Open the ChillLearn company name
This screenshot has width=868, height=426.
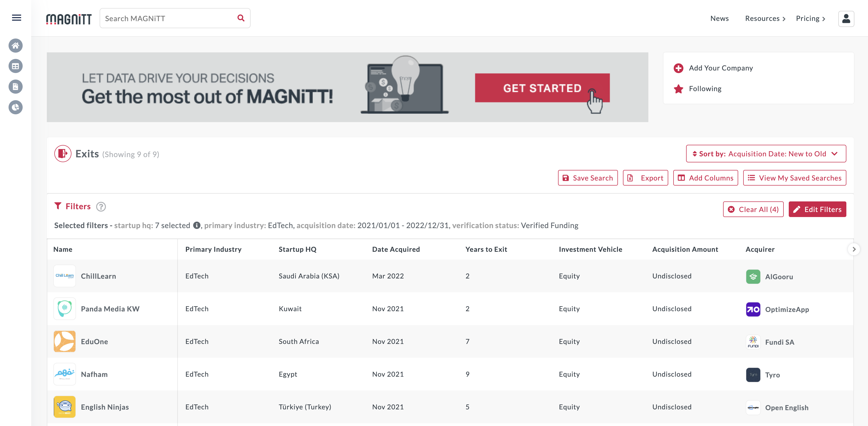click(98, 276)
